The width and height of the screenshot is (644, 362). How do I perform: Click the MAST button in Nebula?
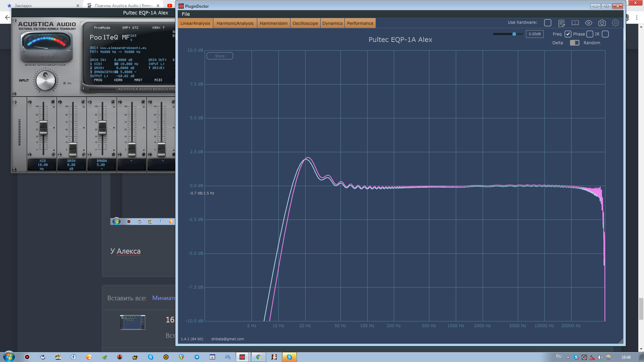[138, 80]
